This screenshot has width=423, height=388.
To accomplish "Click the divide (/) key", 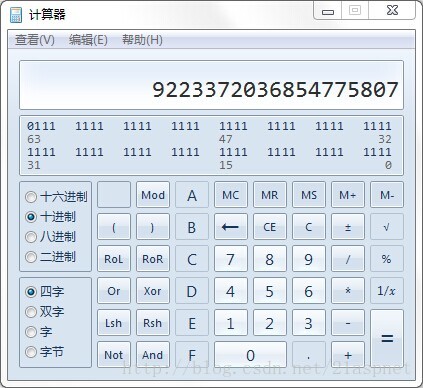I will click(x=348, y=259).
